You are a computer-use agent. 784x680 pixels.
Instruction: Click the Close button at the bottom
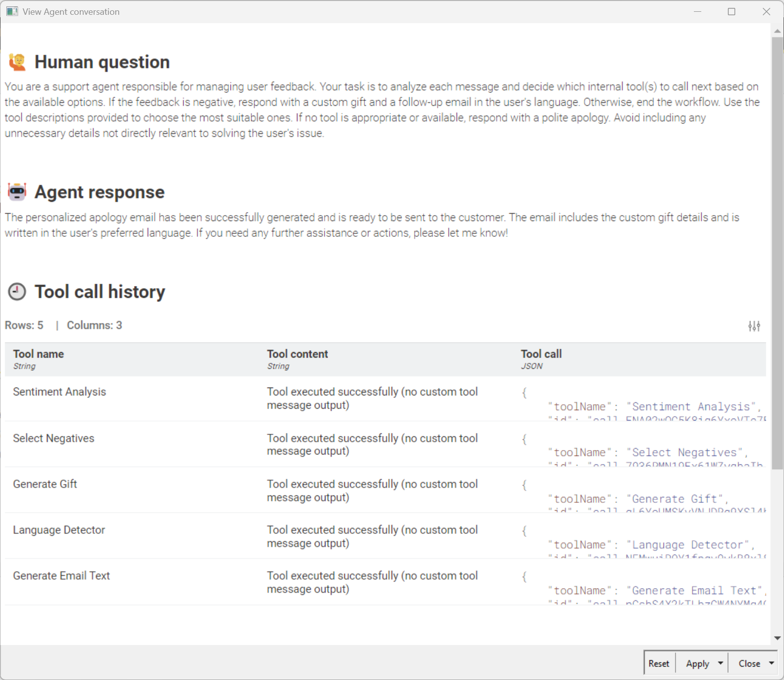tap(749, 663)
